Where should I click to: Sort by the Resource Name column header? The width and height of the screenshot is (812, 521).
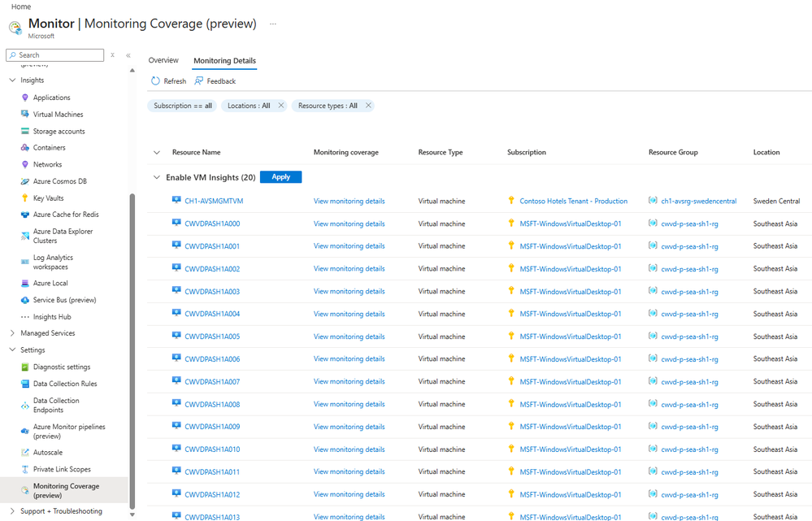pyautogui.click(x=196, y=152)
